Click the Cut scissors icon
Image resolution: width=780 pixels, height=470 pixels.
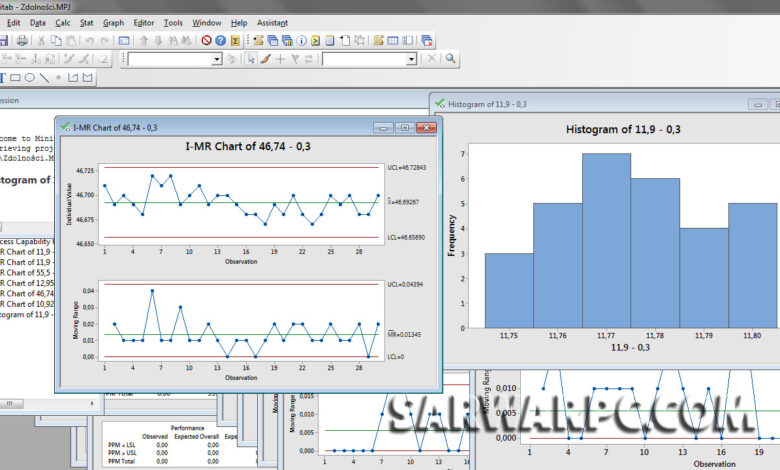coord(42,41)
